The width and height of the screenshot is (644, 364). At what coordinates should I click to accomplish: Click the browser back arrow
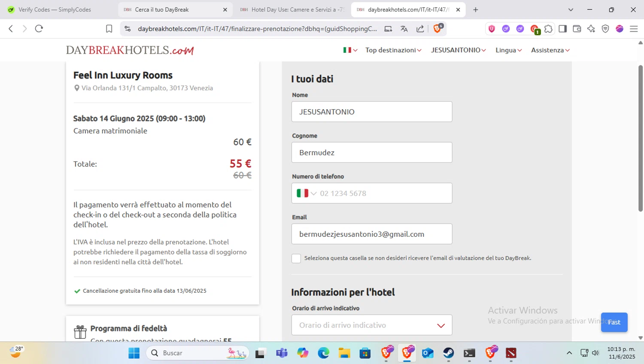(x=11, y=29)
